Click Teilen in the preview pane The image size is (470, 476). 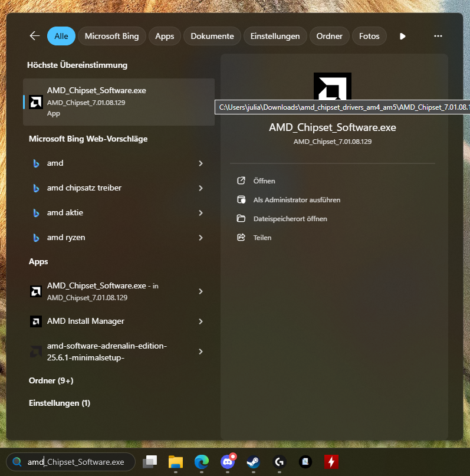click(262, 237)
